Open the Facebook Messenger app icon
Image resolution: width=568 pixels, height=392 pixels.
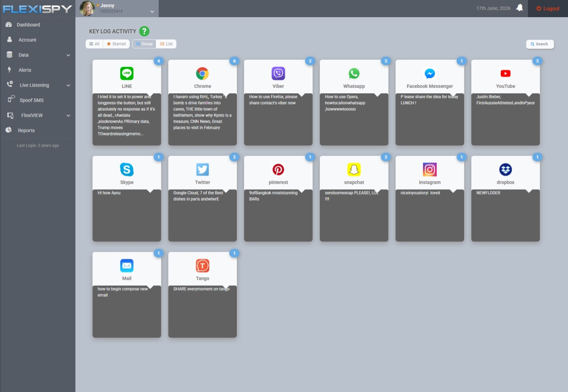pyautogui.click(x=430, y=73)
